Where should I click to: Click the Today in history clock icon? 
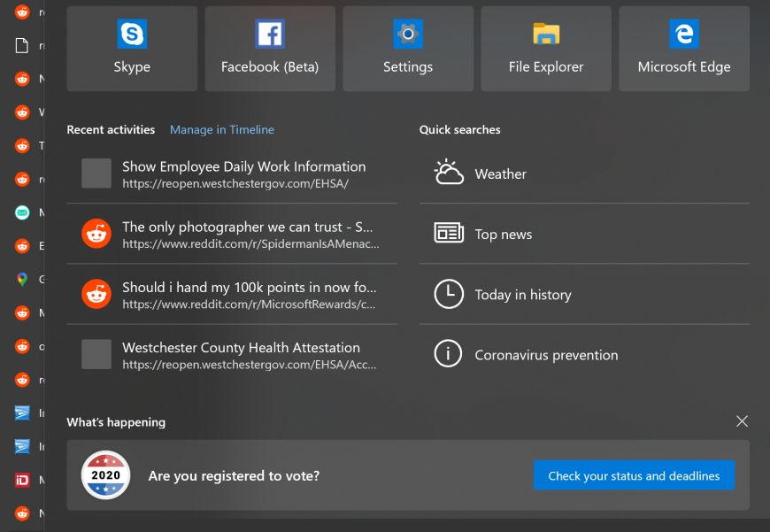449,294
